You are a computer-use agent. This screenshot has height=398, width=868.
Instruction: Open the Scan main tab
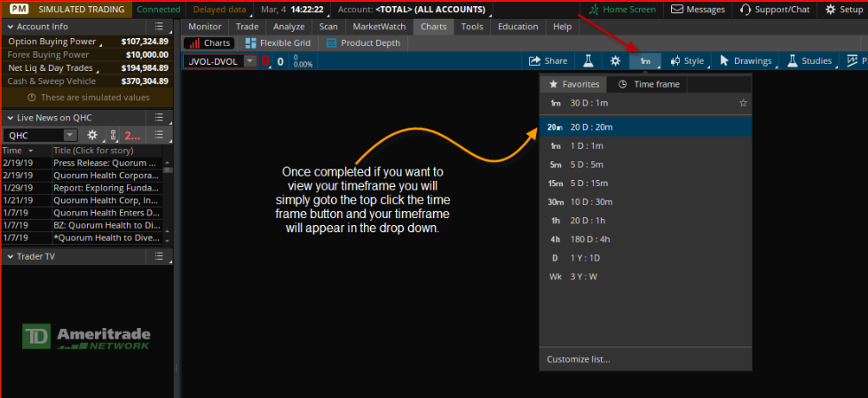coord(328,27)
